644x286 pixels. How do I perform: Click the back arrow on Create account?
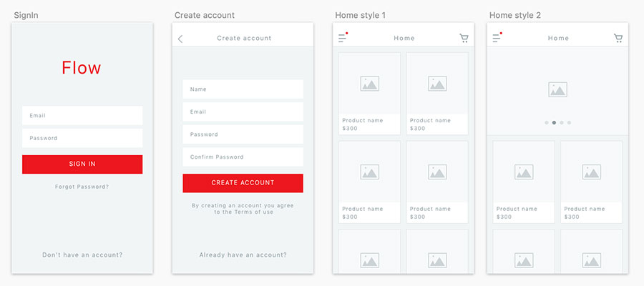(x=180, y=39)
